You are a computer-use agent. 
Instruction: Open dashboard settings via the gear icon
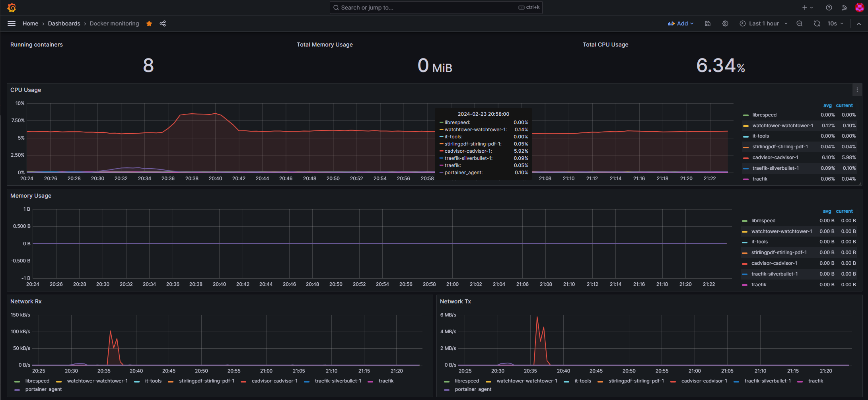coord(725,23)
